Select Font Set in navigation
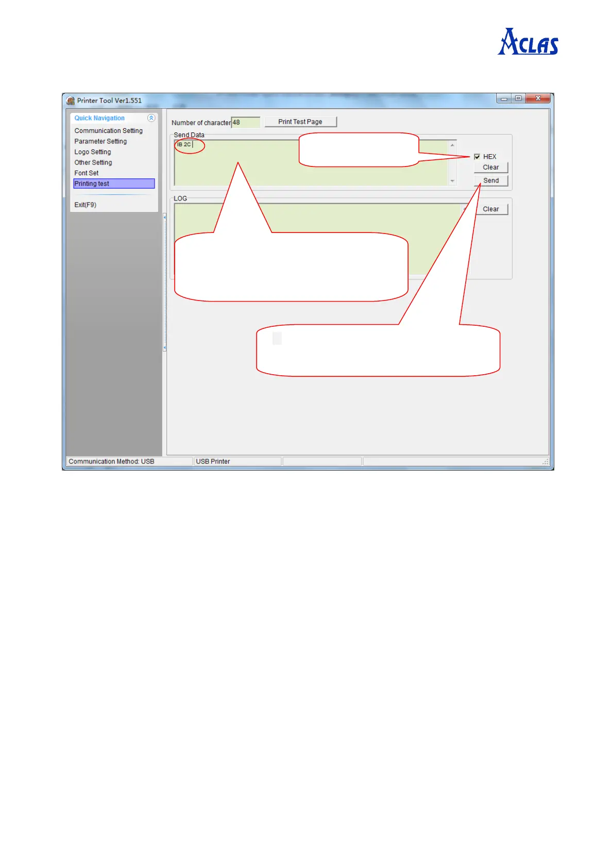 point(87,173)
